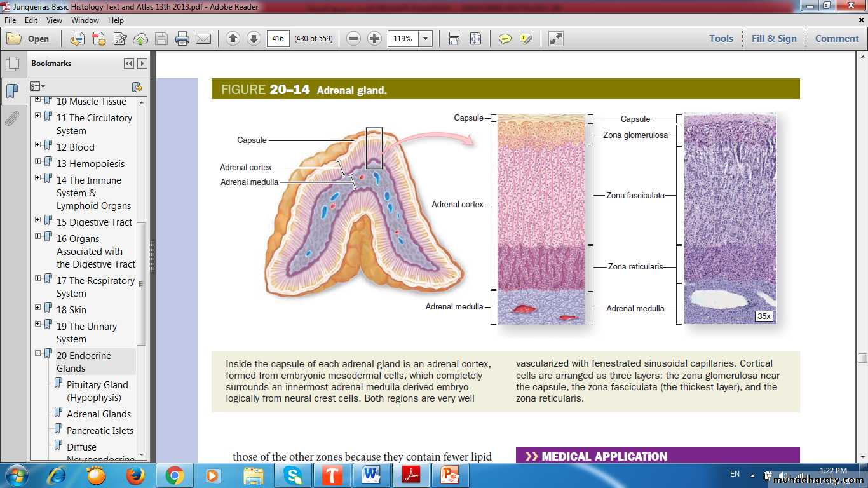Open the attachments paperclip panel
Viewport: 868px width, 488px height.
12,119
